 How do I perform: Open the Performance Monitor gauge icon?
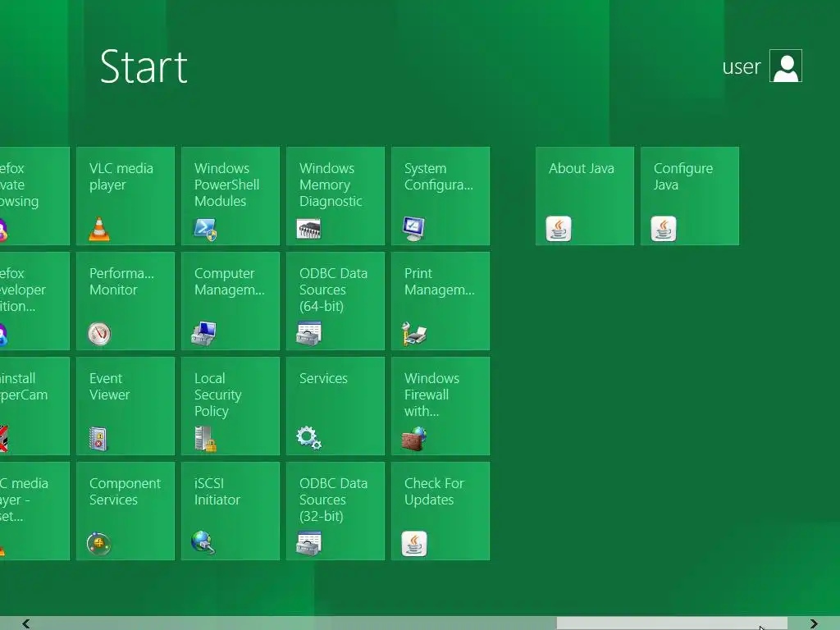tap(99, 334)
